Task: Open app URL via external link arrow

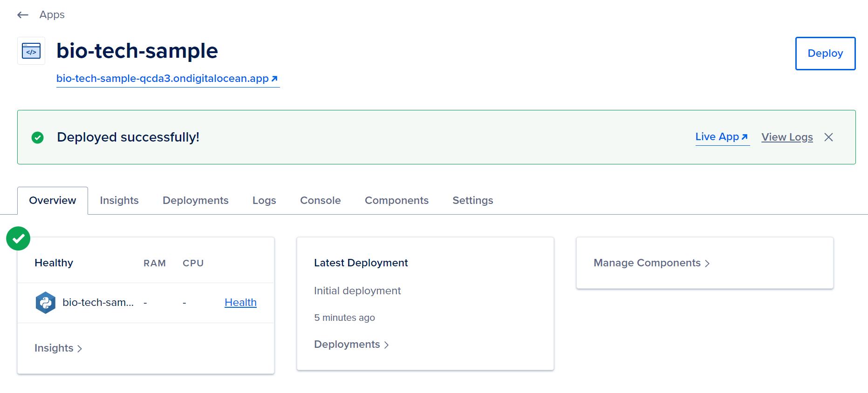Action: point(274,79)
